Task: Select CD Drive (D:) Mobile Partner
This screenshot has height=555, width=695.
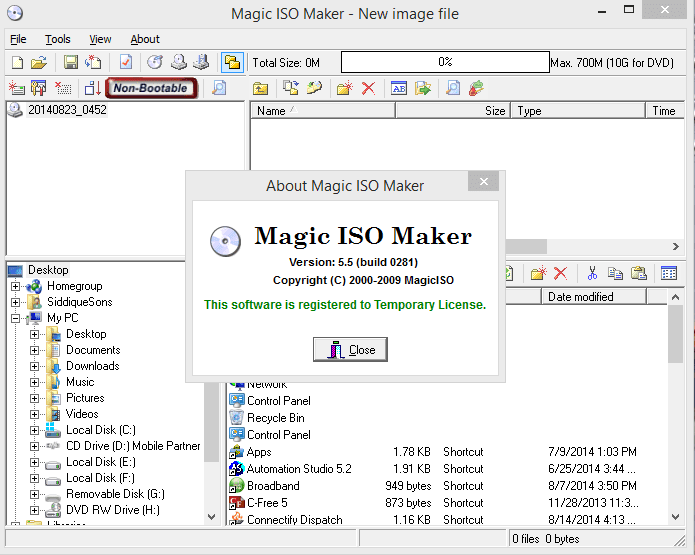Action: click(133, 446)
